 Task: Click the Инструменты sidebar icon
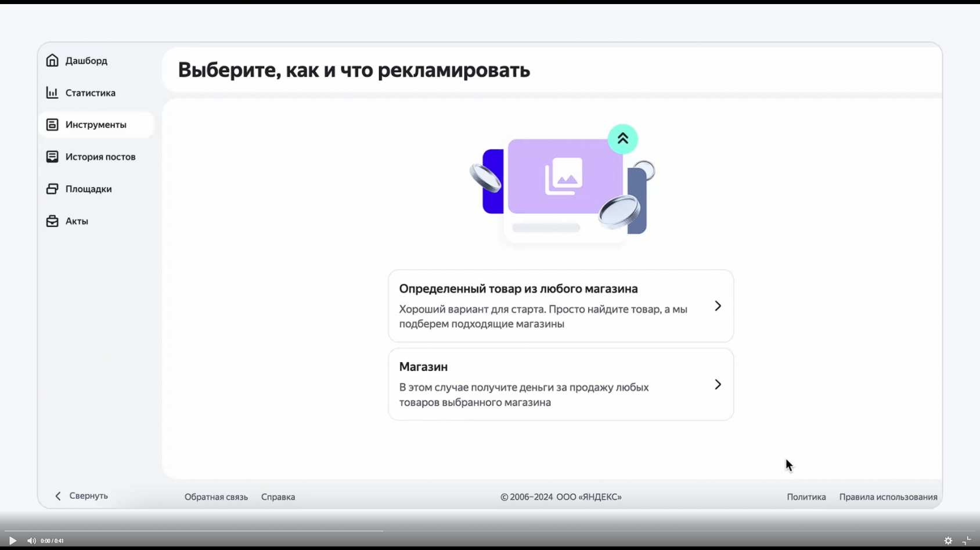click(52, 125)
